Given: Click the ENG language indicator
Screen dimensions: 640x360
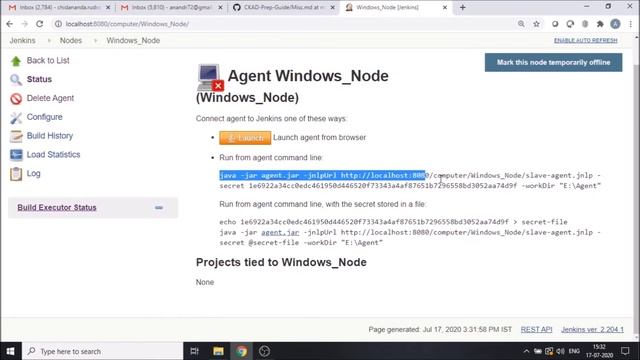Looking at the screenshot, I should 574,351.
